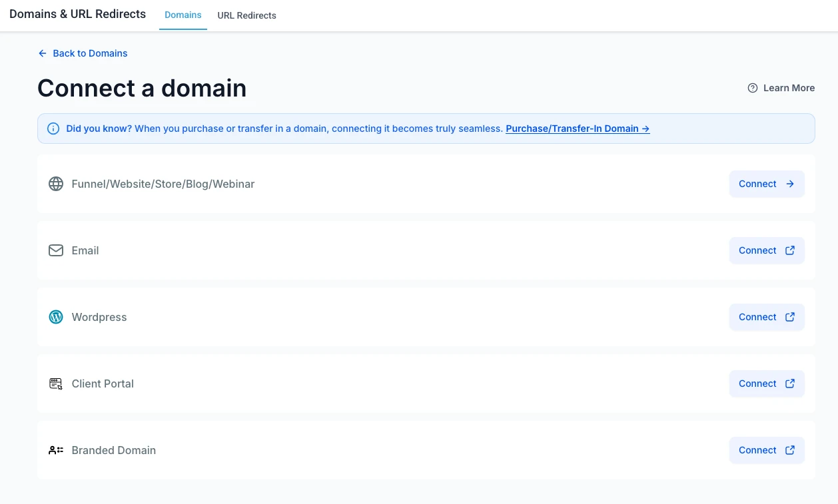Connect a Branded Domain
The height and width of the screenshot is (504, 838).
click(767, 450)
